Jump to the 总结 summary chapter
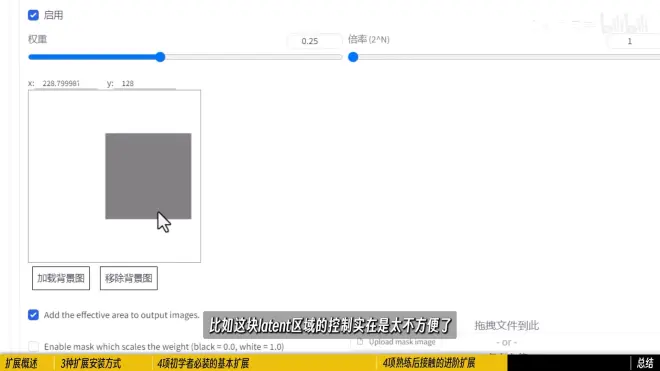 tap(645, 363)
